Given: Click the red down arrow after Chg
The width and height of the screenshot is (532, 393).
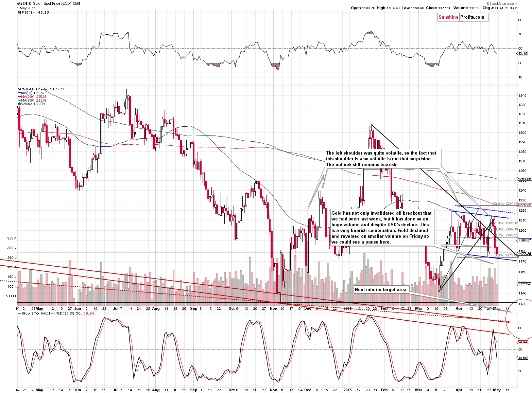Looking at the screenshot, I should point(516,8).
